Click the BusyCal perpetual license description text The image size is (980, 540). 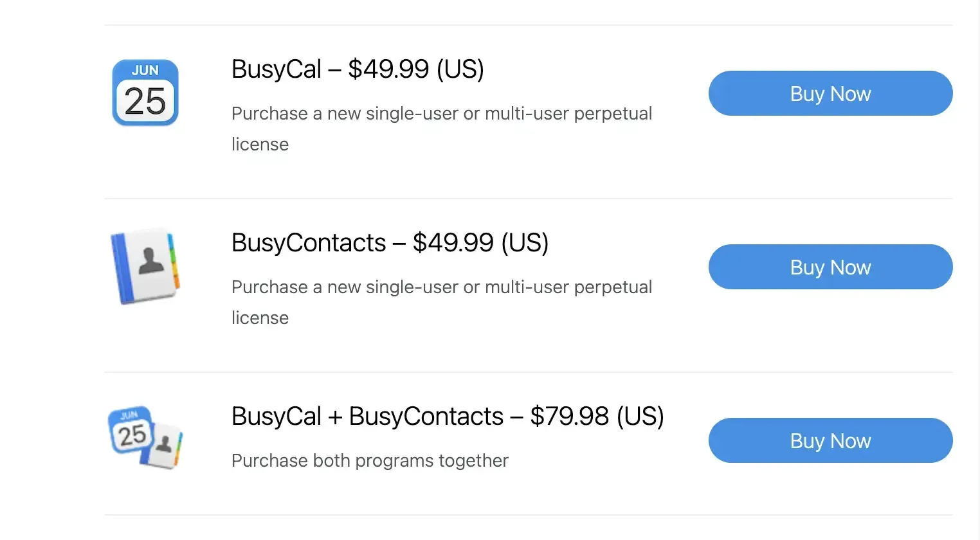click(442, 129)
